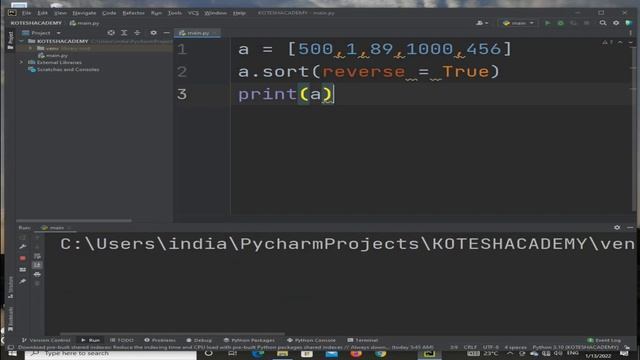Screen dimensions: 640x360
Task: Click the inspection warnings indicator in editor
Action: click(x=607, y=42)
